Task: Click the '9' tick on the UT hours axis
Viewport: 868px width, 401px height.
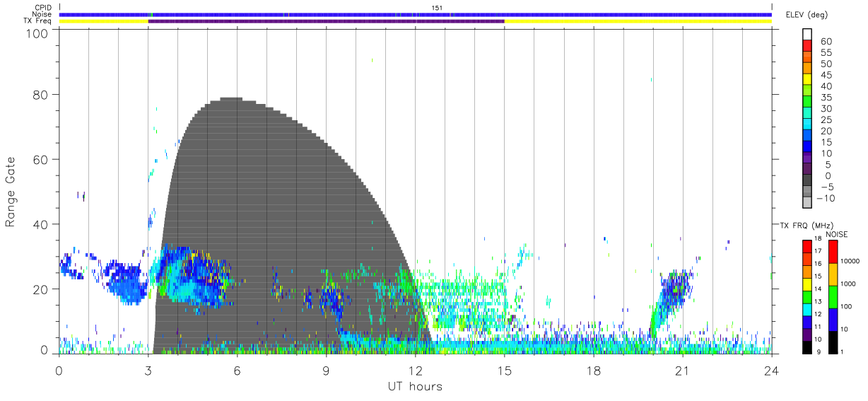Action: coord(327,371)
